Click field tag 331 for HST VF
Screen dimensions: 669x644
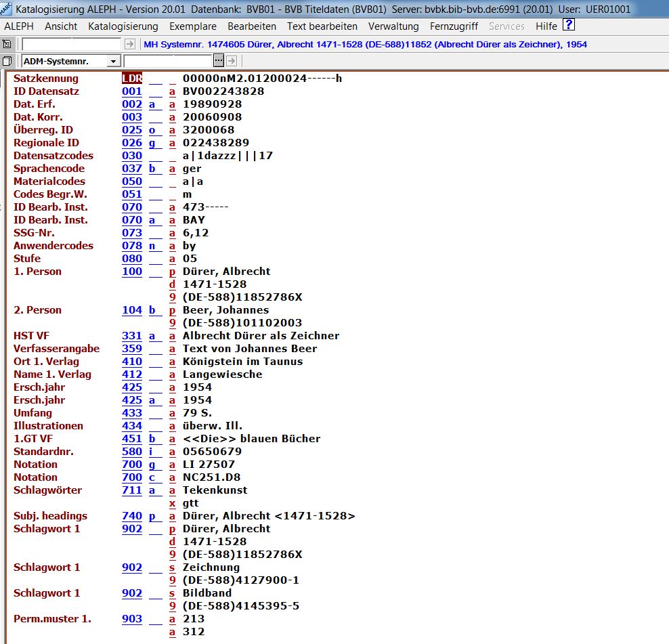[132, 336]
